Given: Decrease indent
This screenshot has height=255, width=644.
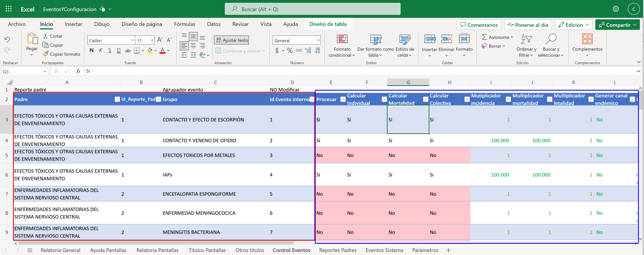Looking at the screenshot, I should coord(184,55).
